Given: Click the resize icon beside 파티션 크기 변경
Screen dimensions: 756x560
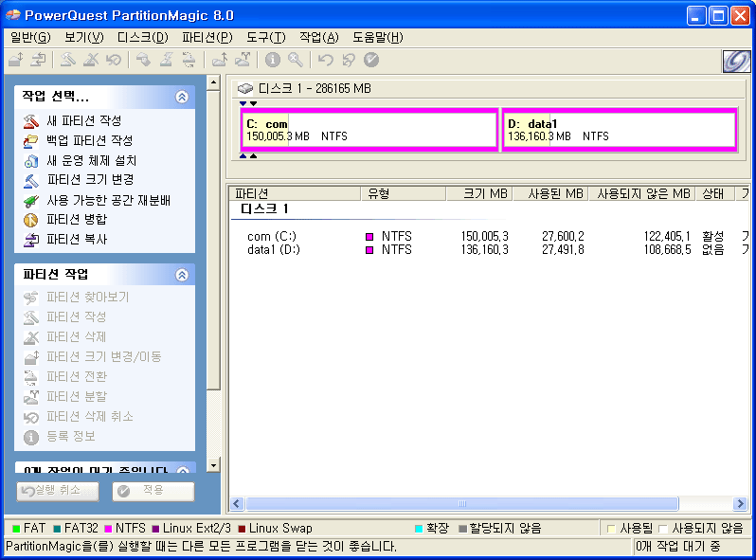Looking at the screenshot, I should [31, 180].
